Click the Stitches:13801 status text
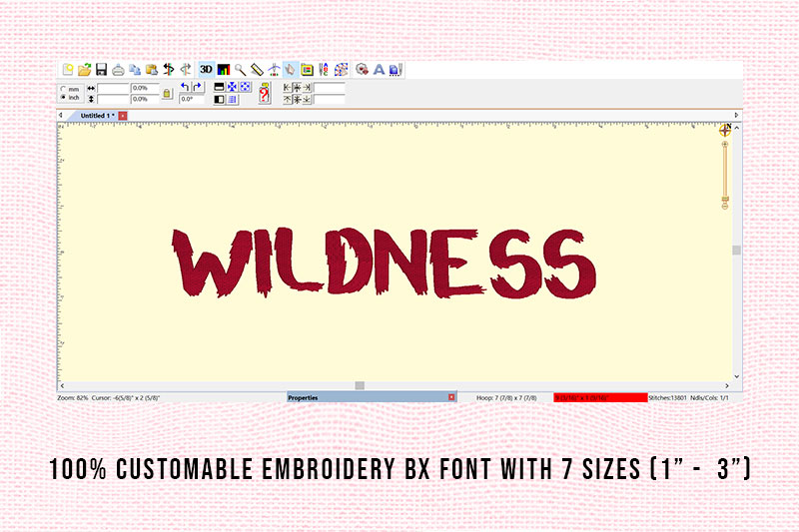 point(667,397)
